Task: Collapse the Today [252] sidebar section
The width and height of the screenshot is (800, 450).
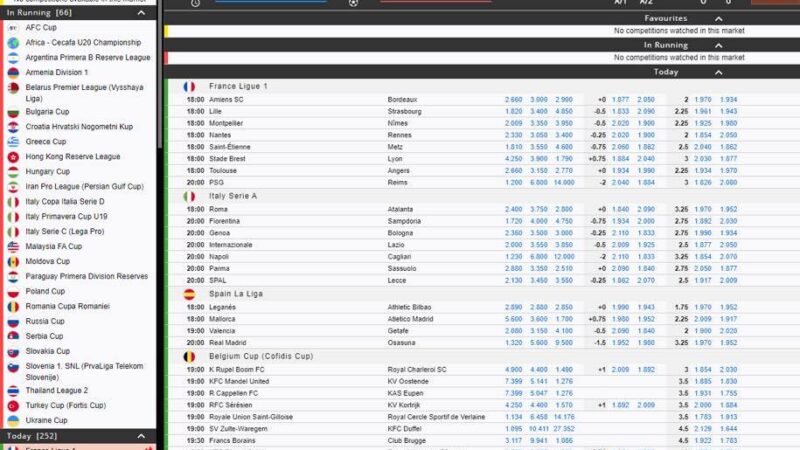Action: click(141, 436)
